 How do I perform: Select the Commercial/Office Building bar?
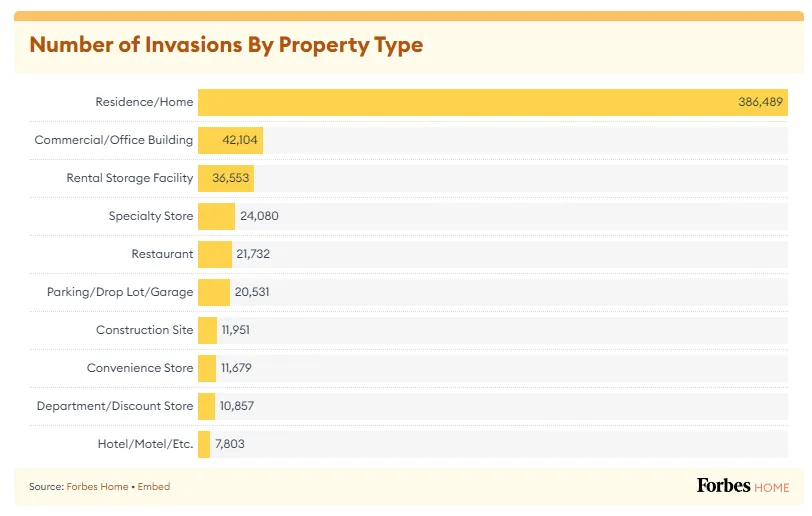230,140
